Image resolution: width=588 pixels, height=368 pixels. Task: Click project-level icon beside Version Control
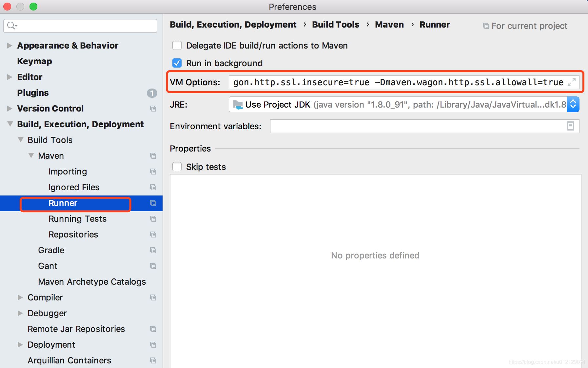click(153, 109)
